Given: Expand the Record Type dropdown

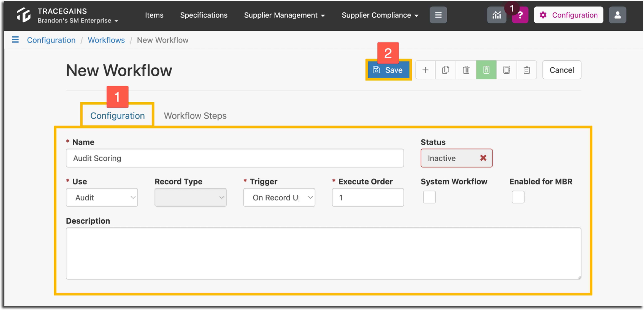Looking at the screenshot, I should point(190,197).
